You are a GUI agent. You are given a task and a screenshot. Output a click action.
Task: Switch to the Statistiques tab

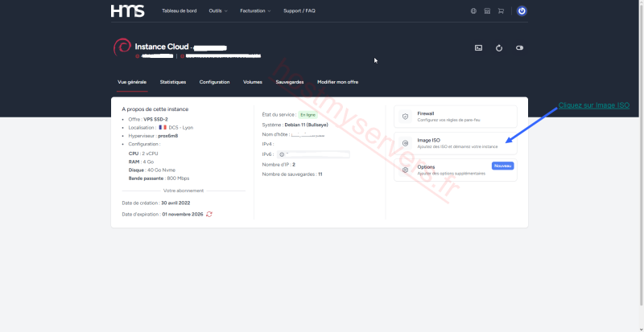pos(173,82)
